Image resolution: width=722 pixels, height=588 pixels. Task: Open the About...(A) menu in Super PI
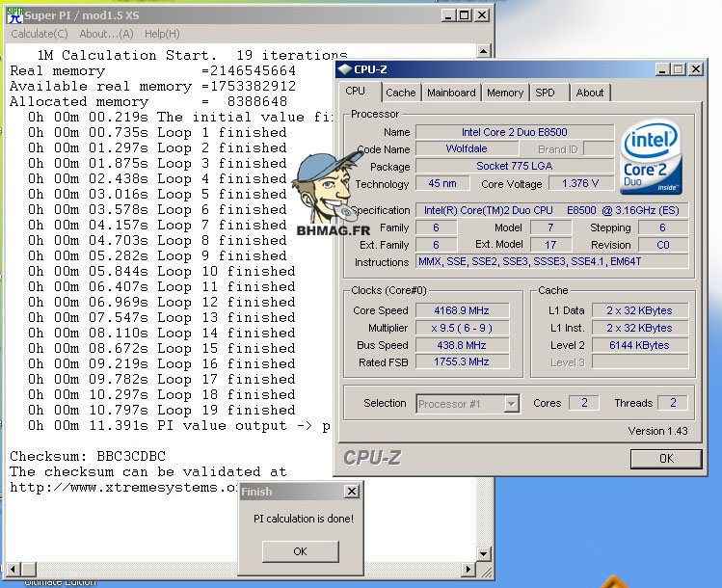coord(106,34)
